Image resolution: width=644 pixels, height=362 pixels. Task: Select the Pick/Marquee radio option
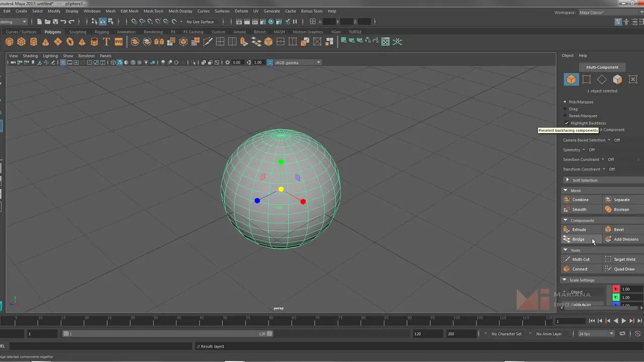[x=565, y=102]
